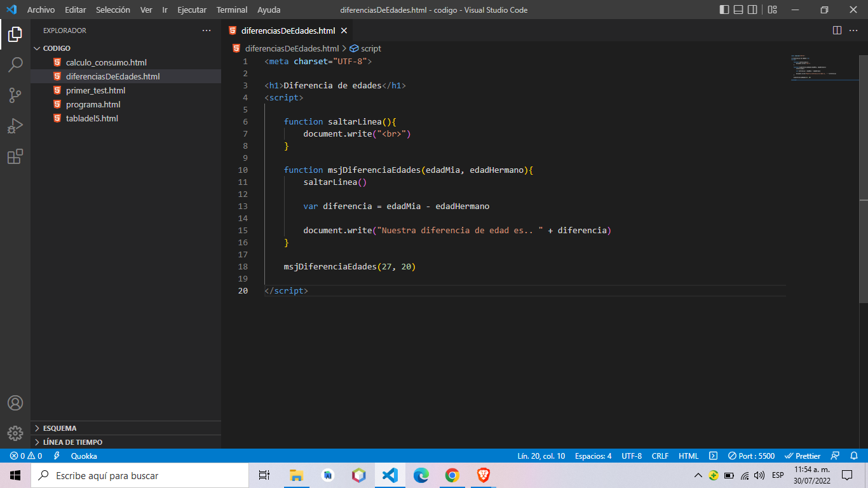
Task: Click Windows Start button
Action: coord(15,475)
